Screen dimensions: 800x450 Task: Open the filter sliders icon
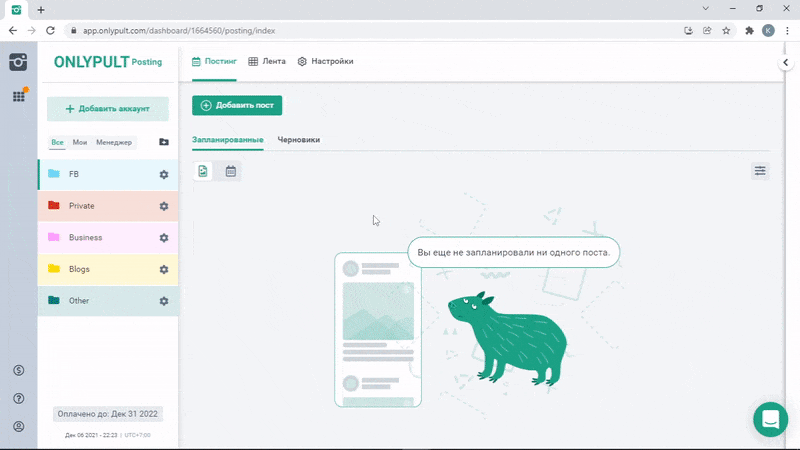760,171
